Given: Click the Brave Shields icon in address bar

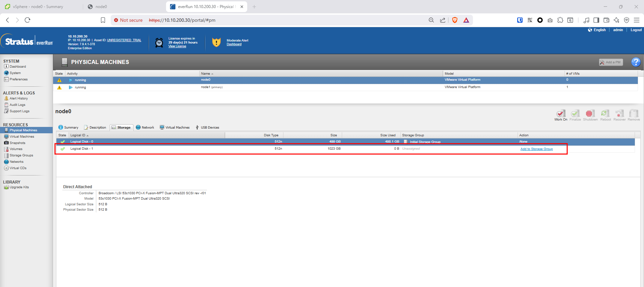Looking at the screenshot, I should [x=455, y=20].
